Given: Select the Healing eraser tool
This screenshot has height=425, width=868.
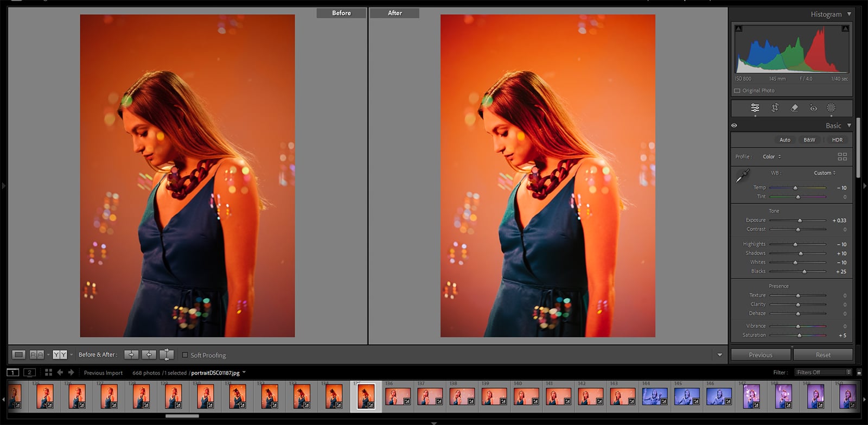Looking at the screenshot, I should (x=794, y=107).
